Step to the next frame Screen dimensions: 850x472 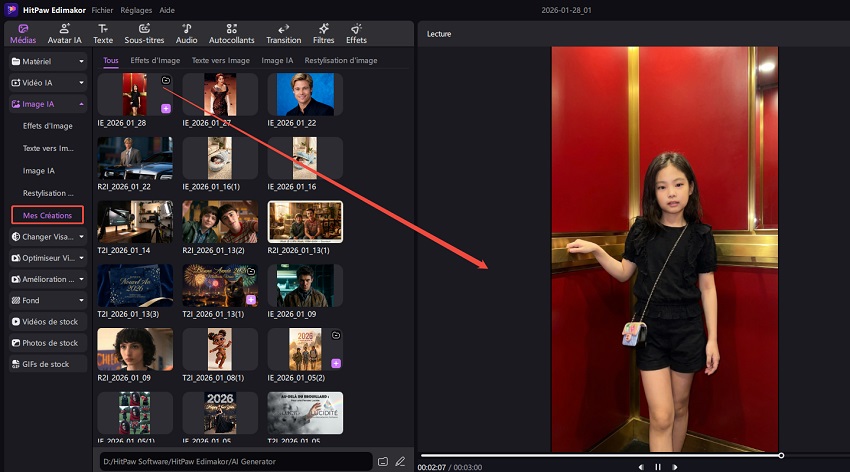[x=675, y=466]
